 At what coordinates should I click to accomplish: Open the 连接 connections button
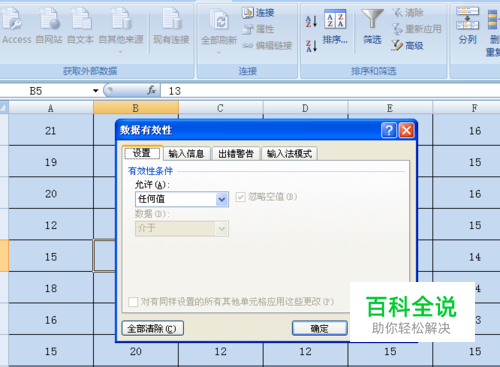(x=258, y=13)
